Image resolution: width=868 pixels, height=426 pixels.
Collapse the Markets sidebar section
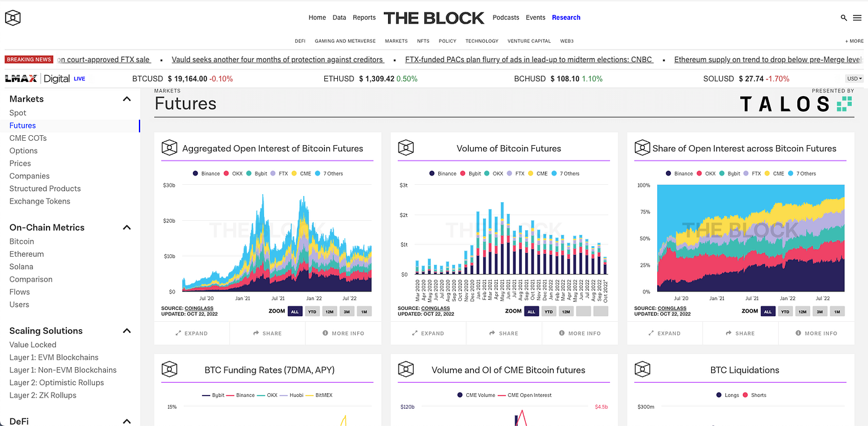tap(126, 99)
